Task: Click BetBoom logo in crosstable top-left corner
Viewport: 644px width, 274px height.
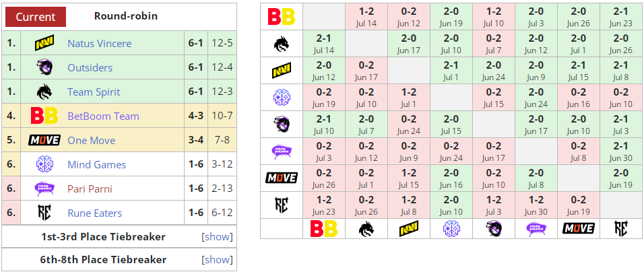Action: pyautogui.click(x=282, y=17)
